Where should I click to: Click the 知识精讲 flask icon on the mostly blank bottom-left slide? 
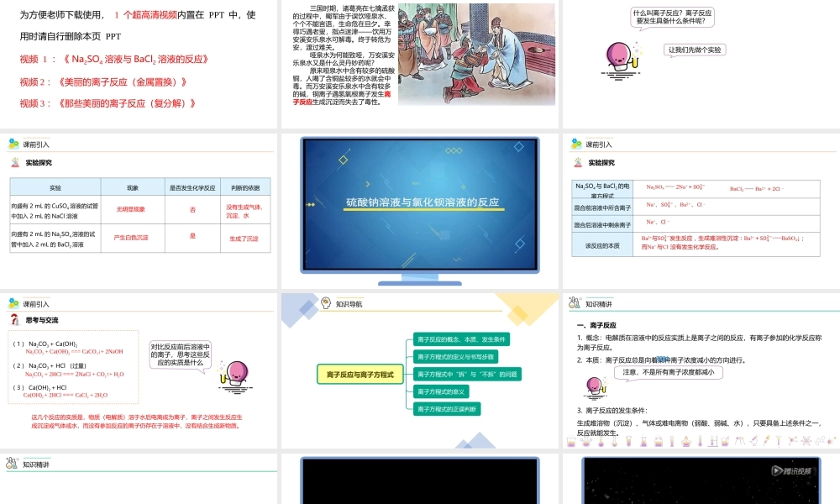(11, 464)
